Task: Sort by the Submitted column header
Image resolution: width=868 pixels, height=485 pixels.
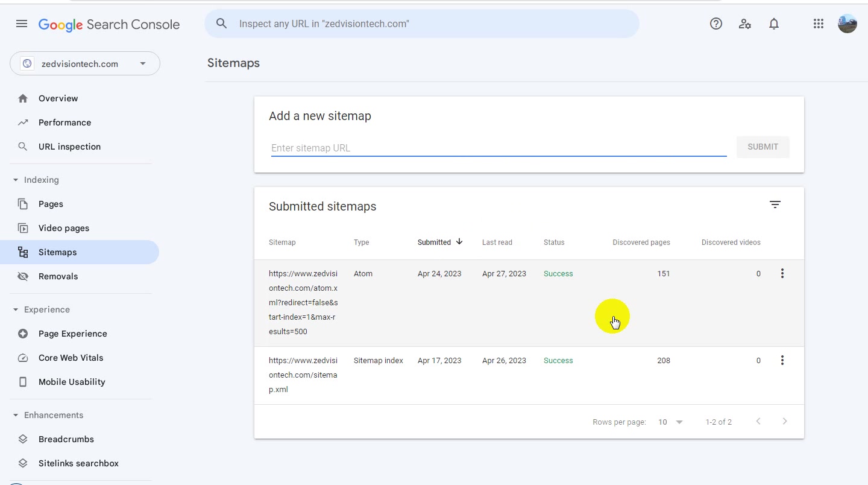Action: [x=440, y=242]
